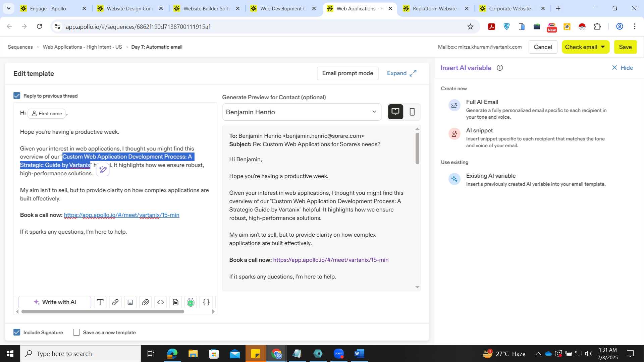The image size is (644, 362).
Task: Open the tab search dropdown in Chrome
Action: (8, 8)
